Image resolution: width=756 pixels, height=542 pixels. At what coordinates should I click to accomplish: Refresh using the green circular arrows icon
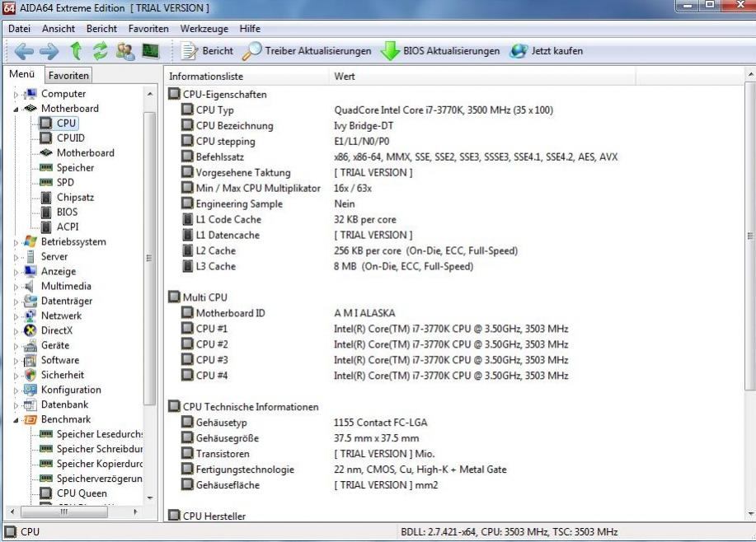(x=100, y=50)
